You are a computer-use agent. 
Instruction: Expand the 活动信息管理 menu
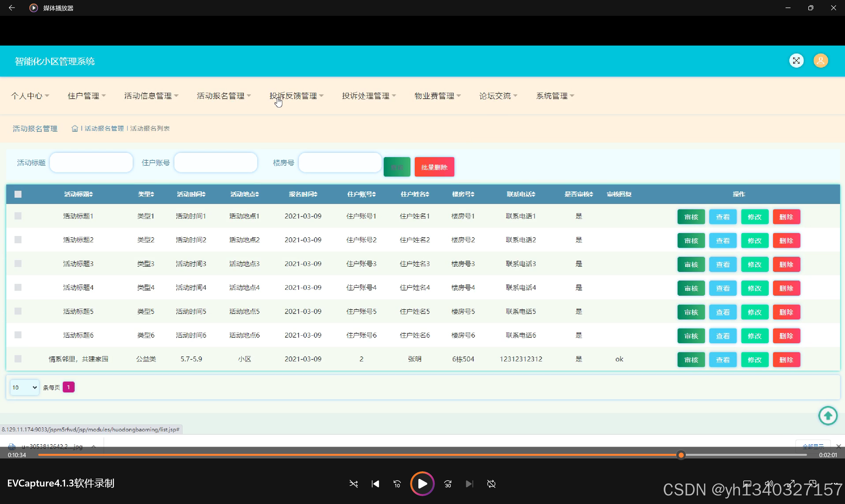[x=151, y=96]
